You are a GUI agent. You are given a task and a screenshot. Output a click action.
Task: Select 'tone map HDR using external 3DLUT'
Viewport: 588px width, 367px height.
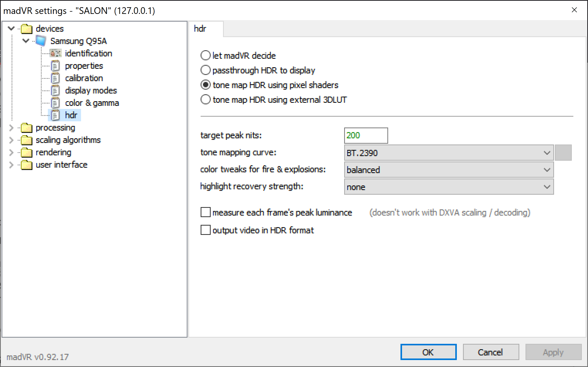click(x=206, y=99)
